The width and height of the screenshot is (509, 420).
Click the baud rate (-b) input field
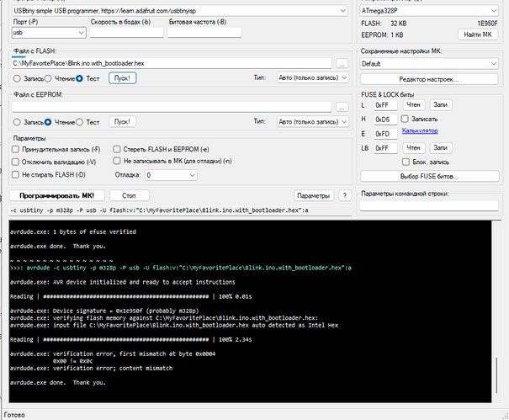(x=126, y=33)
